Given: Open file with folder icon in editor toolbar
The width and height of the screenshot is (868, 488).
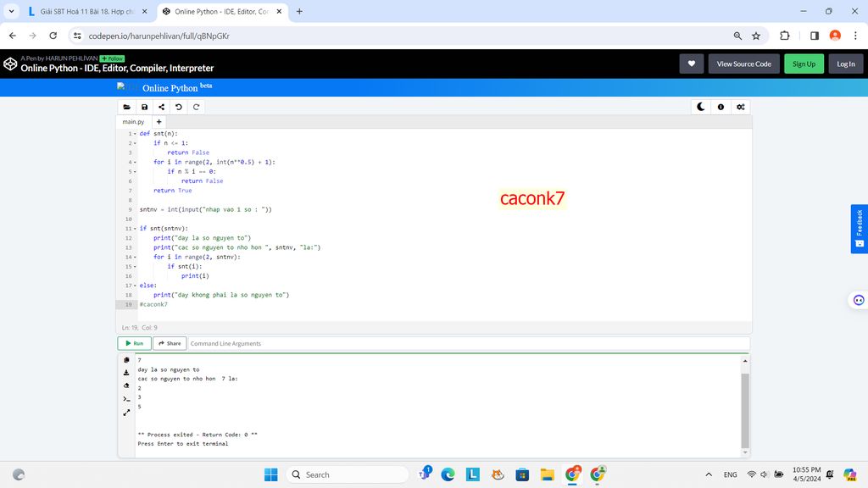Looking at the screenshot, I should pos(127,107).
